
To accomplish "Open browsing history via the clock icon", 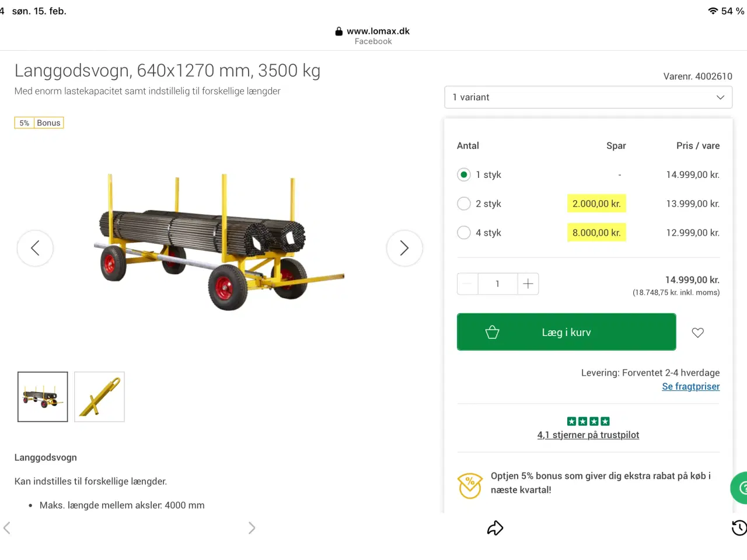I will (738, 527).
